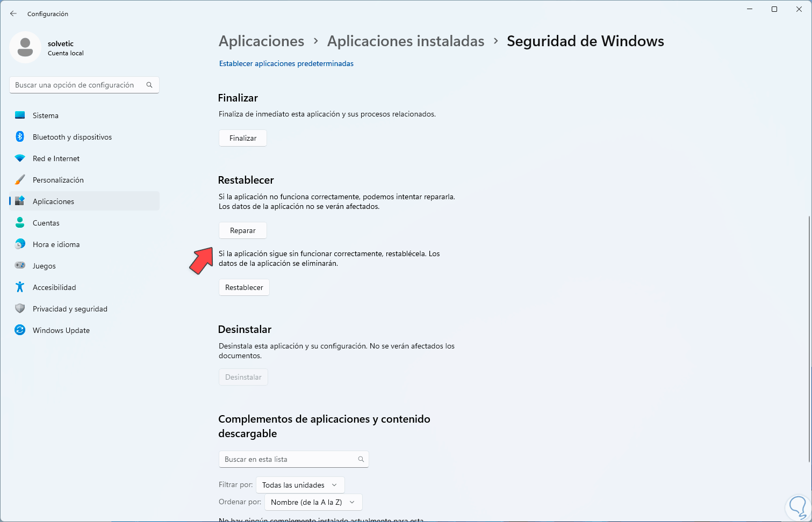Open Sistema settings section
Screen dimensions: 812x522
[84, 115]
